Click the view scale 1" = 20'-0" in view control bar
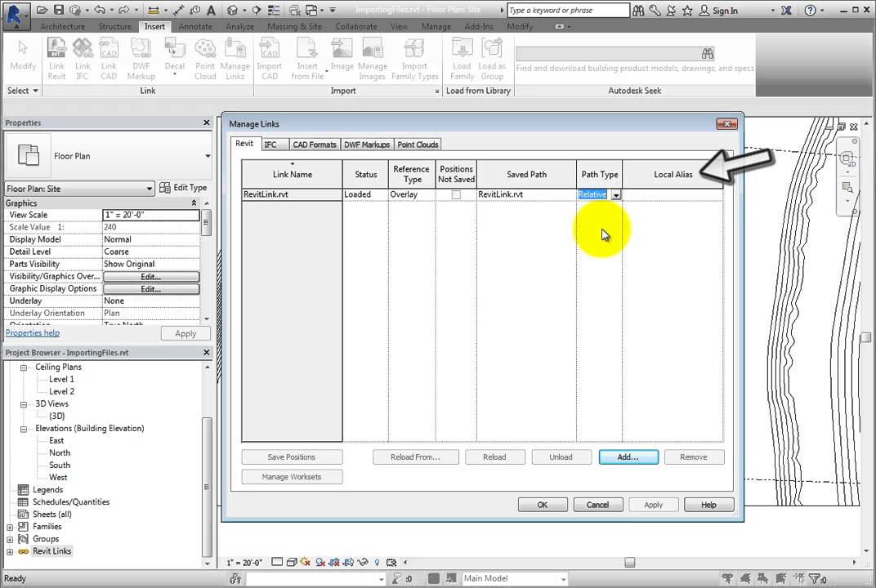This screenshot has height=588, width=876. 244,563
